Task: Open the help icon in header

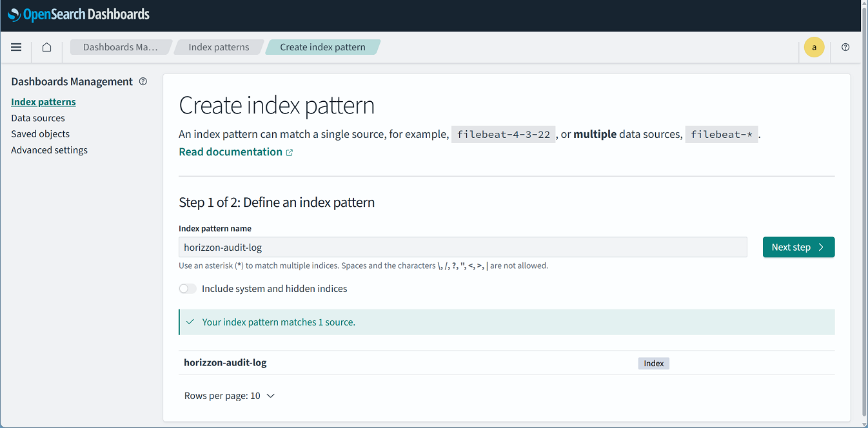Action: point(845,47)
